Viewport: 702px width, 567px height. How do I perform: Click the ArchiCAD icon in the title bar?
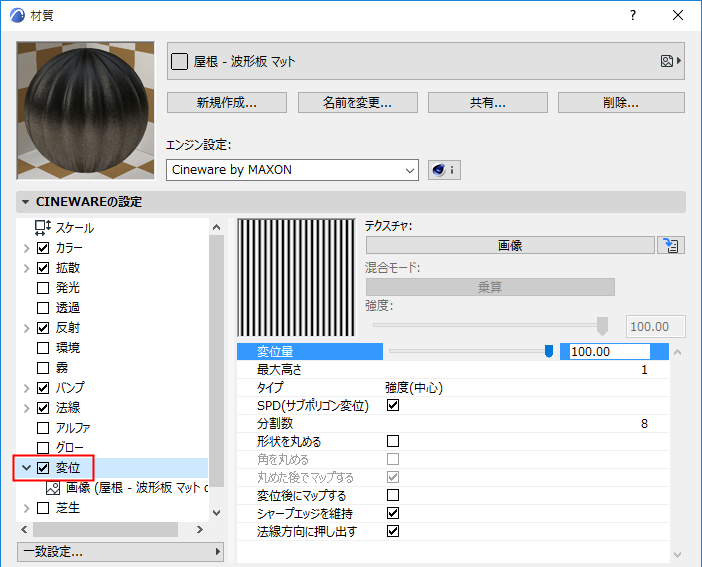coord(17,15)
